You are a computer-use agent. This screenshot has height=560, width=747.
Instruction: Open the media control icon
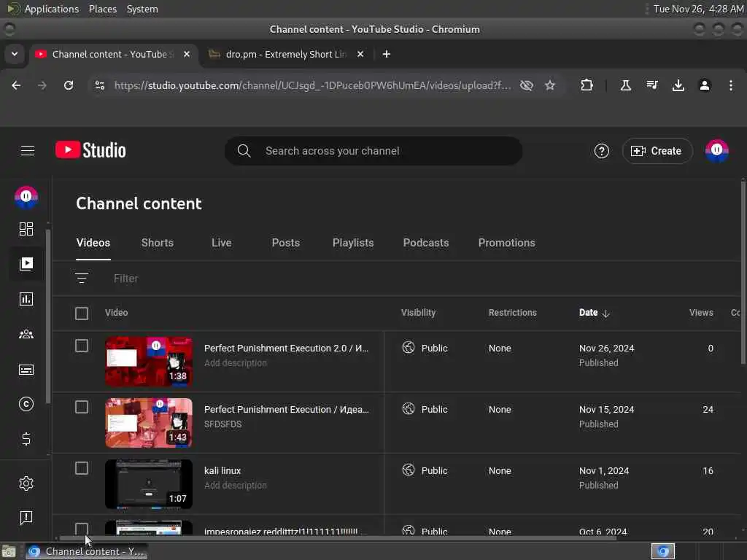coord(652,85)
